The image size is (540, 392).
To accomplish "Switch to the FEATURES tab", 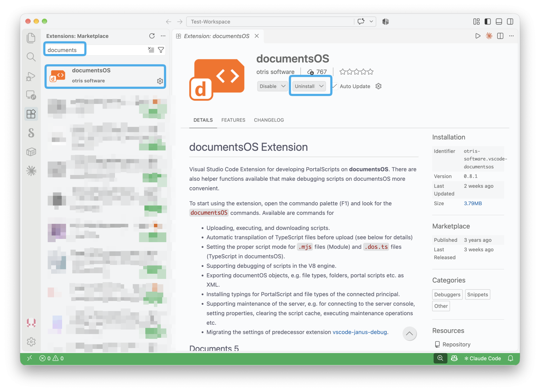I will coord(233,120).
